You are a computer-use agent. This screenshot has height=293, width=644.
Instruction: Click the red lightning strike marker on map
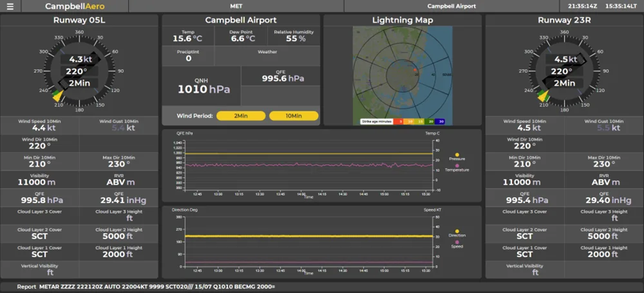coord(415,70)
